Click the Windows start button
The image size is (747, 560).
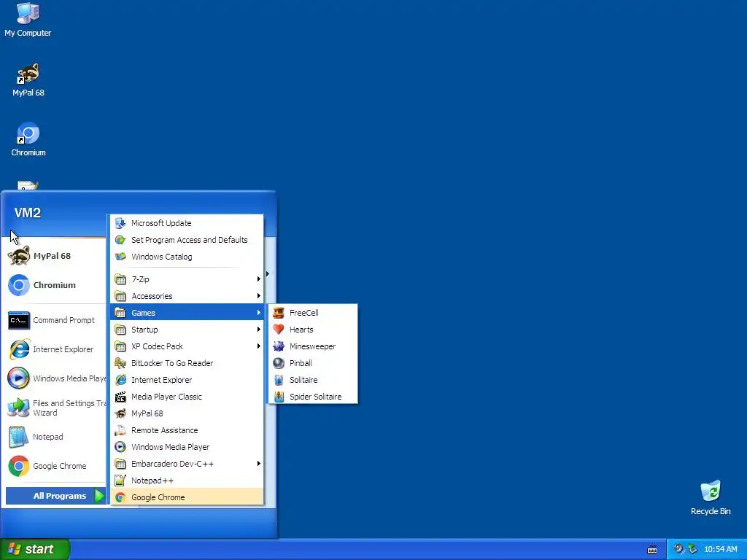[x=35, y=549]
